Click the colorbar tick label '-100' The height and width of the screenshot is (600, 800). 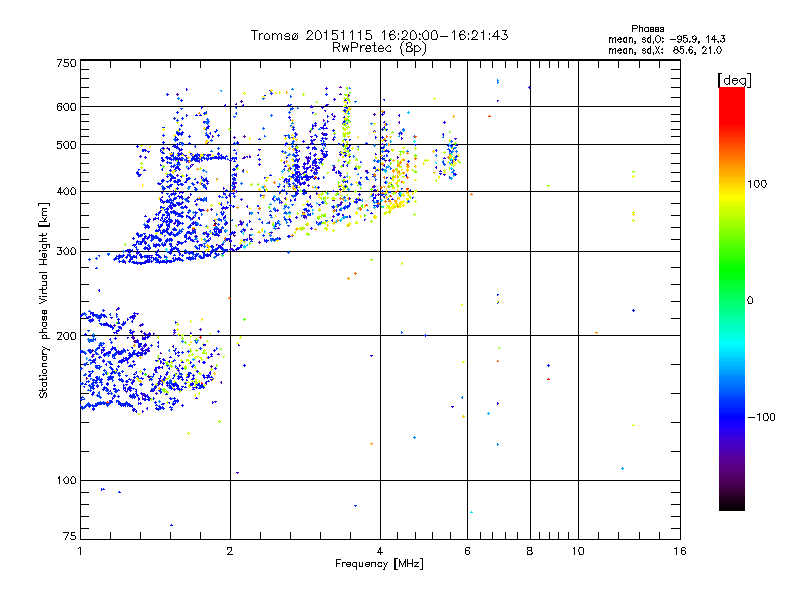(761, 417)
